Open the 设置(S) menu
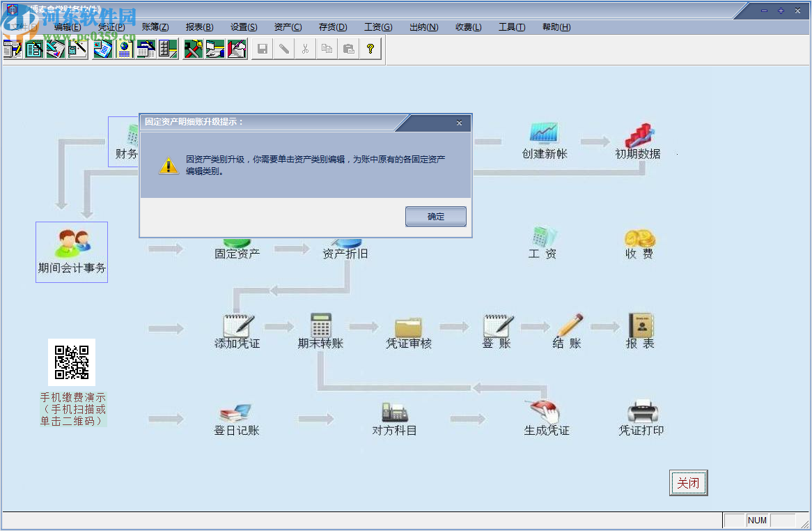Screen dimensions: 812x531 coord(244,27)
